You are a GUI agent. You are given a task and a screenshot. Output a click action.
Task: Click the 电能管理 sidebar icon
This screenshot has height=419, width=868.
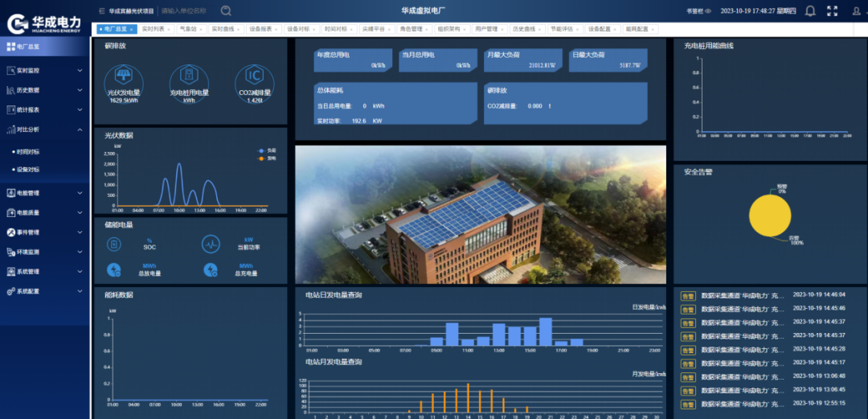point(11,193)
